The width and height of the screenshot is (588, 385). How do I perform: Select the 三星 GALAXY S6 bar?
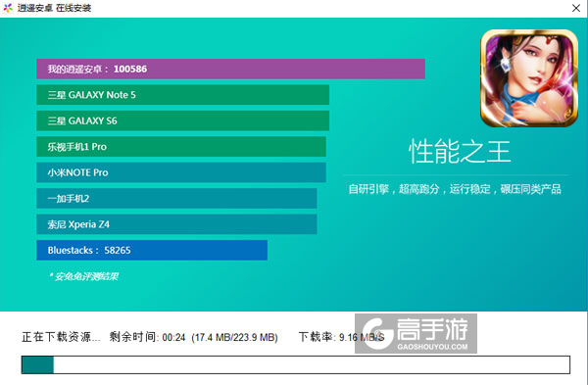click(x=182, y=120)
